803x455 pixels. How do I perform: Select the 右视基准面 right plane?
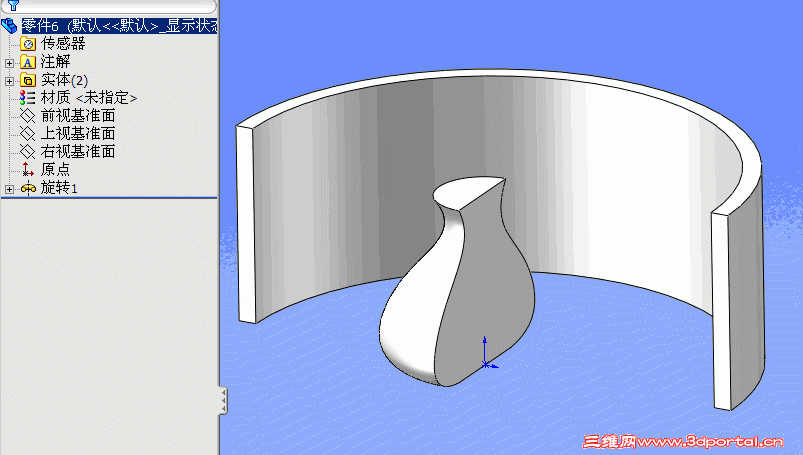pyautogui.click(x=78, y=151)
